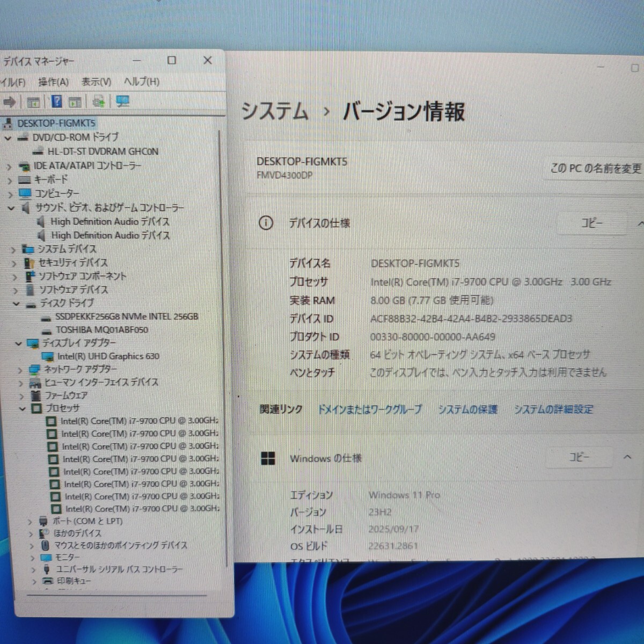The height and width of the screenshot is (644, 644).
Task: Click the firmware category icon
Action: tap(36, 396)
